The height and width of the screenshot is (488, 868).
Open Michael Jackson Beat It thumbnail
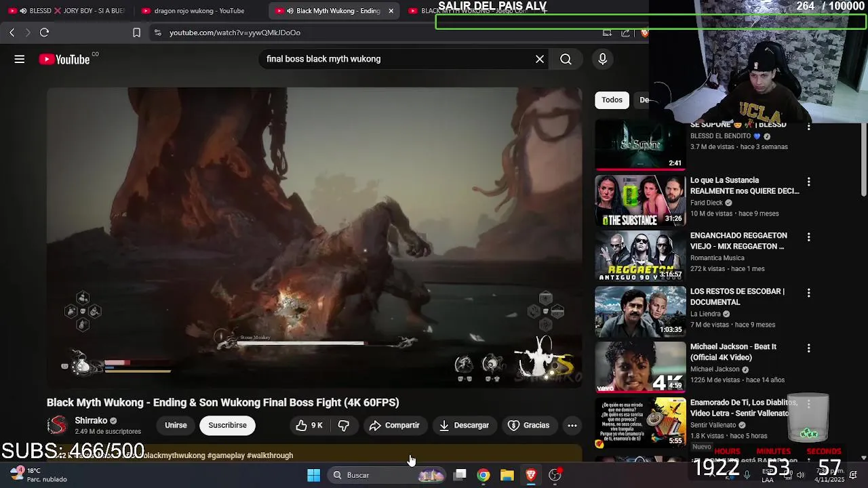pos(640,367)
